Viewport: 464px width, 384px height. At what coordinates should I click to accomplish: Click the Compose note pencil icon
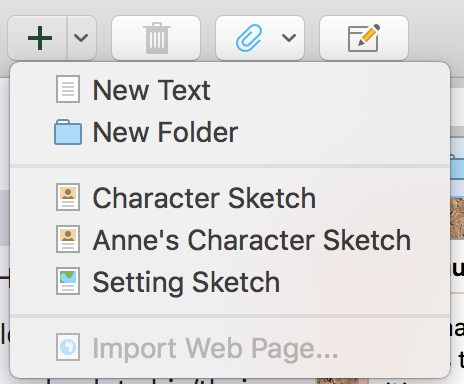click(x=364, y=38)
